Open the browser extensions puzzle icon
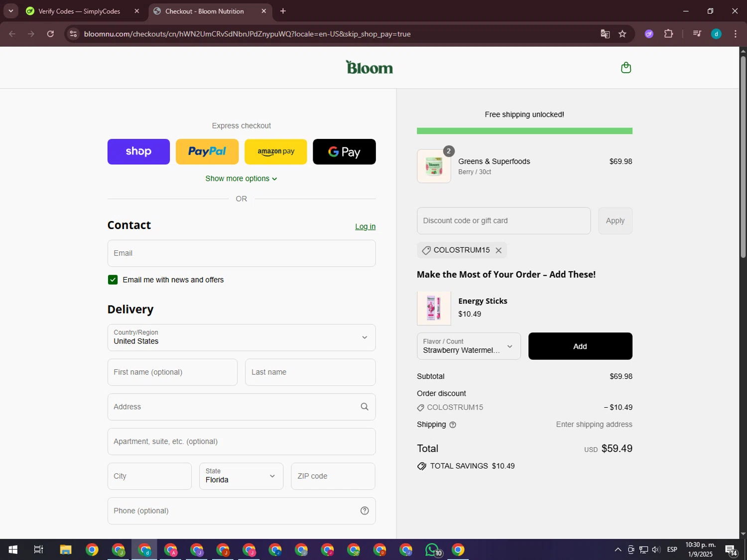 [668, 34]
